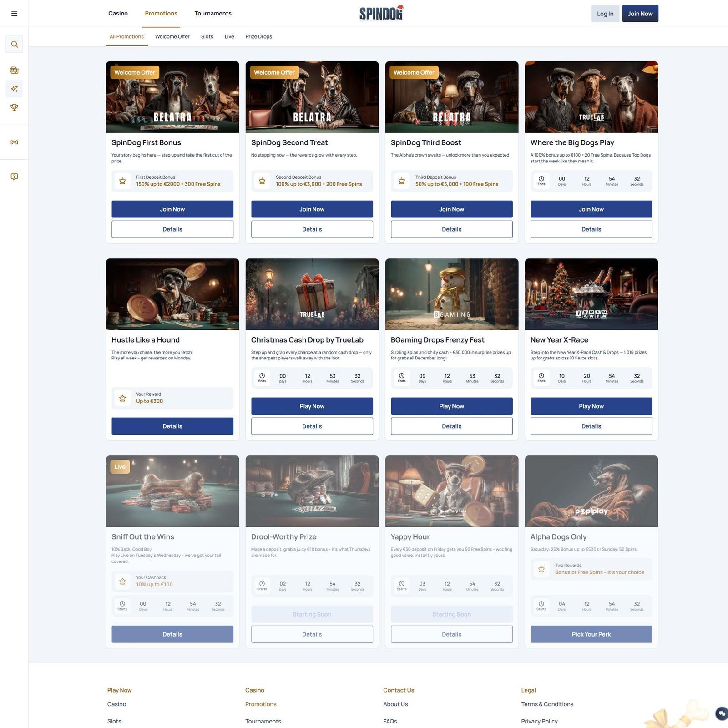Click clock icon on BGaming Drops Frenzy Fest timer
This screenshot has width=728, height=728.
click(x=402, y=376)
